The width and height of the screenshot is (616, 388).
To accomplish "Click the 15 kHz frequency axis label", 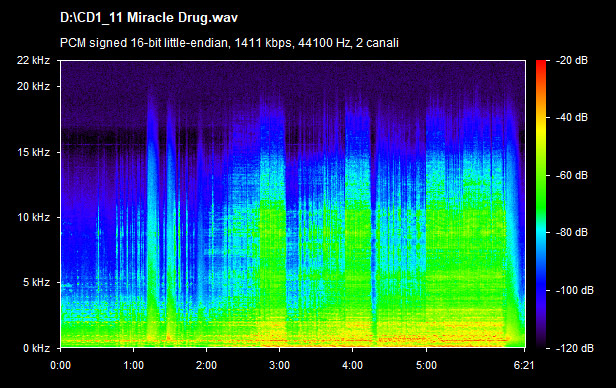I will 33,152.
